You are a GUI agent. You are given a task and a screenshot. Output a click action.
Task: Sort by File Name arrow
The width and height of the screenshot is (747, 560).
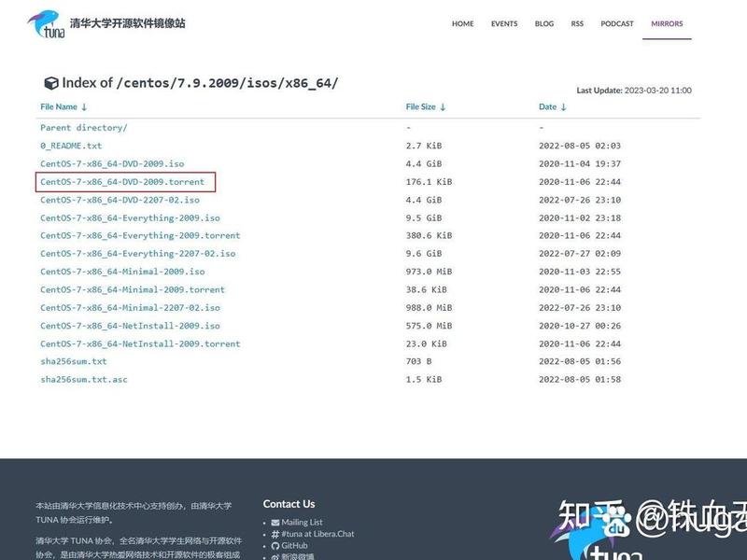pyautogui.click(x=84, y=107)
